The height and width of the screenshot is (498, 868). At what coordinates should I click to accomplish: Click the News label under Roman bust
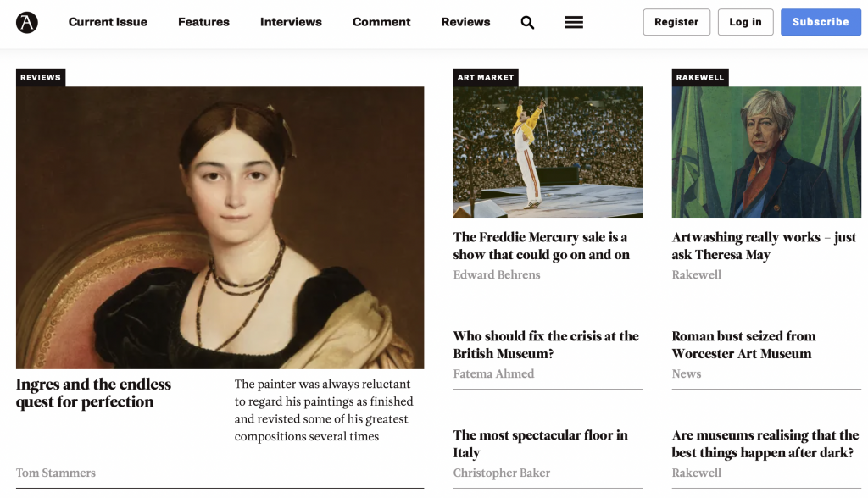687,373
